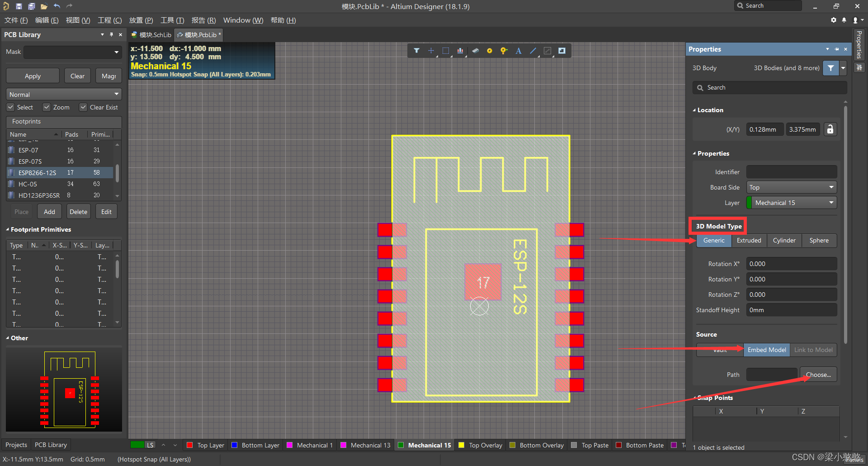Screen dimensions: 868x466
Task: Select Embed Model source option
Action: point(767,350)
